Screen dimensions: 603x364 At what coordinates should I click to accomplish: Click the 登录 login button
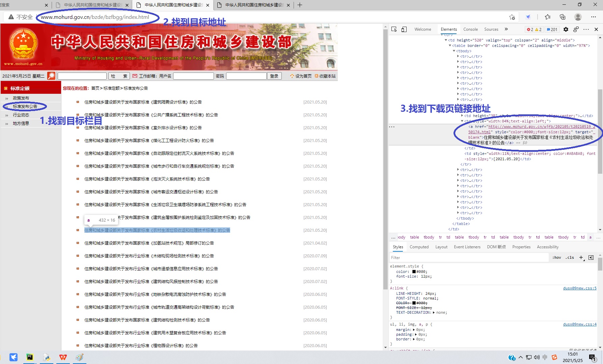(274, 76)
